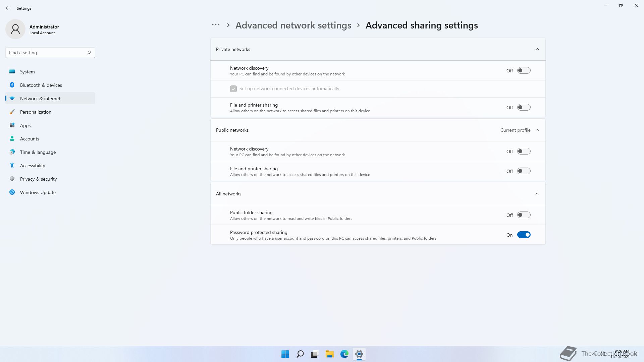644x362 pixels.
Task: Open Personalization category
Action: pos(50,112)
